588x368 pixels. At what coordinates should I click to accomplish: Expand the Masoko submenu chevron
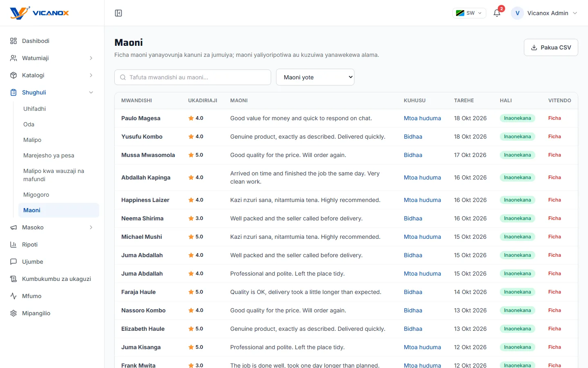[91, 227]
